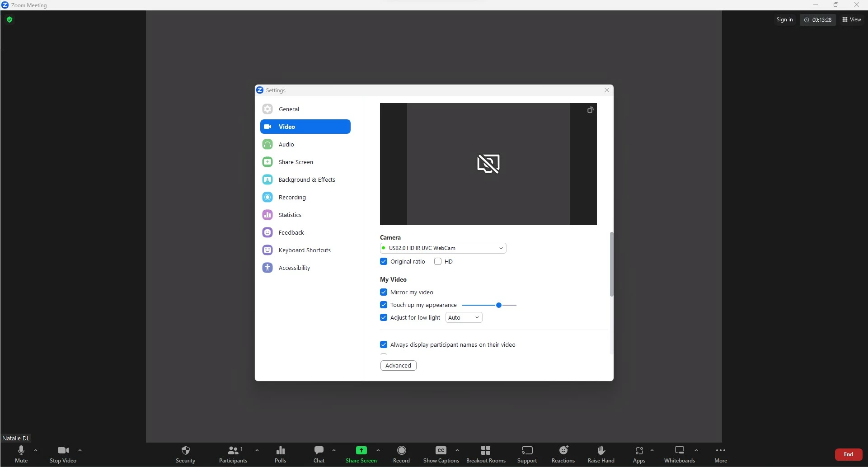Image resolution: width=868 pixels, height=467 pixels.
Task: Open Keyboard Shortcuts settings tab
Action: 305,250
